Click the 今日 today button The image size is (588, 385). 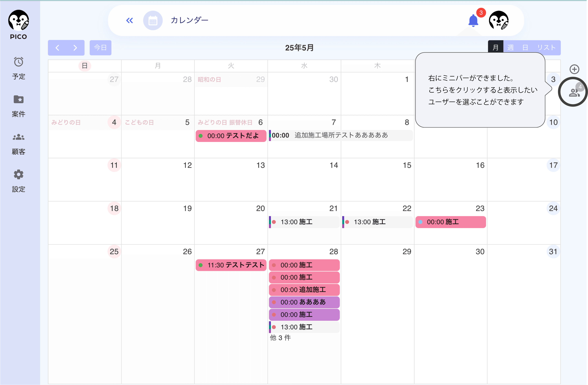point(100,48)
